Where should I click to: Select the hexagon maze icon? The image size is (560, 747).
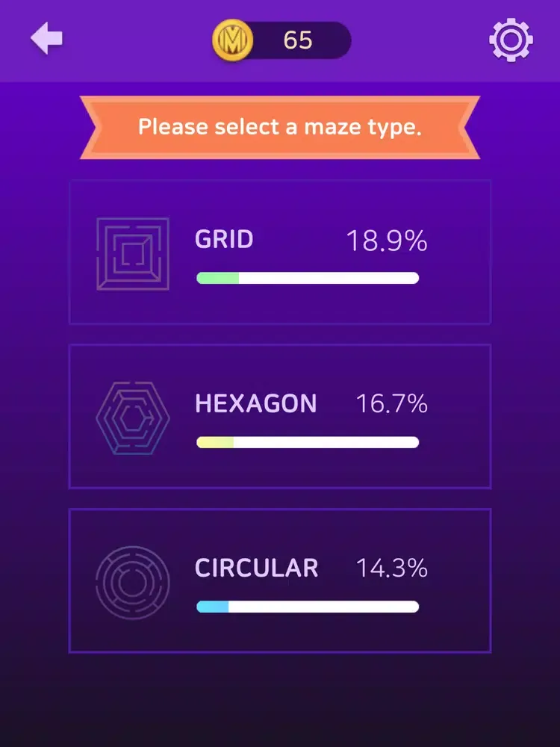[x=133, y=418]
